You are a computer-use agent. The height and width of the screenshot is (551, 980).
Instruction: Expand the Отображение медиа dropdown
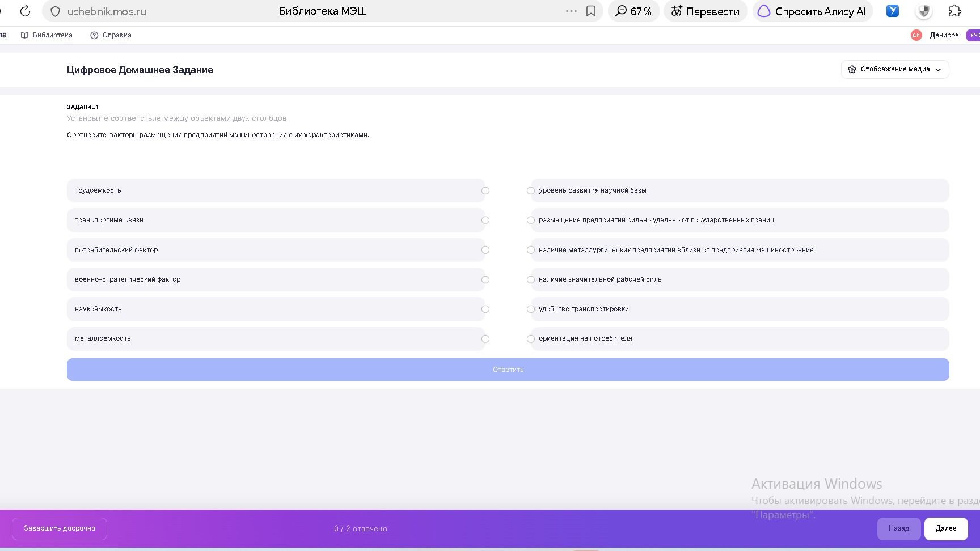tap(895, 69)
